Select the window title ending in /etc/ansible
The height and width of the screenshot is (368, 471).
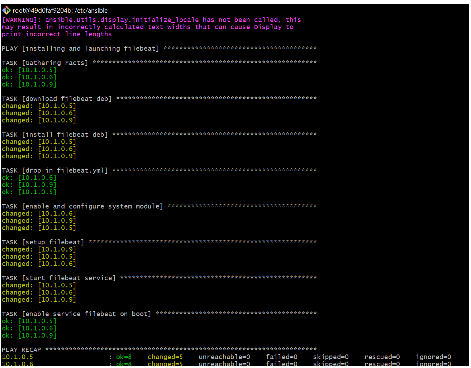pyautogui.click(x=60, y=11)
